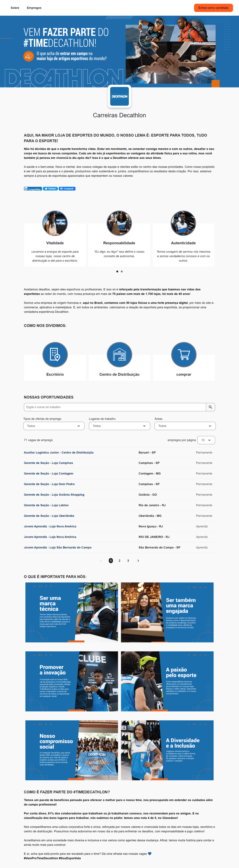Open Gerente de Seção - Loja Goiânia Shopping job
Screen dimensions: 239x868
(54, 495)
